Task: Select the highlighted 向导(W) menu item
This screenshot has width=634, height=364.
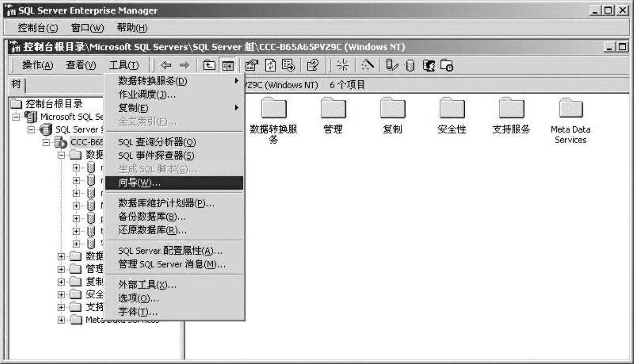Action: coord(174,183)
